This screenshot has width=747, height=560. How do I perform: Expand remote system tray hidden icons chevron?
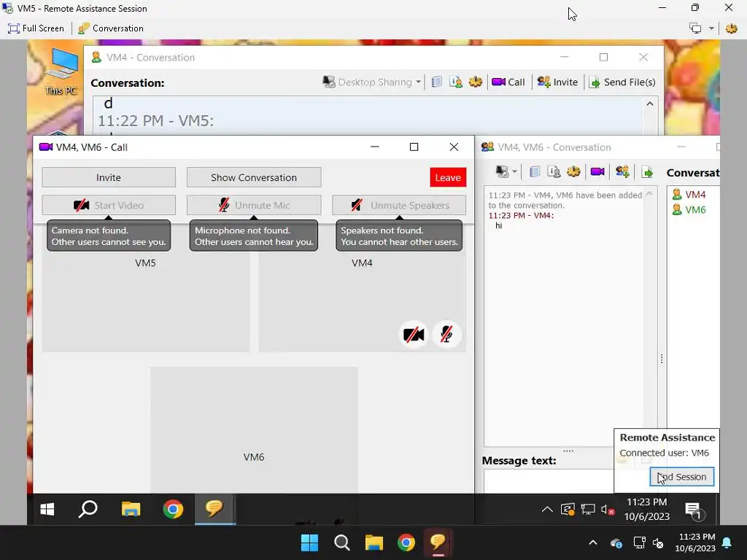pyautogui.click(x=547, y=510)
